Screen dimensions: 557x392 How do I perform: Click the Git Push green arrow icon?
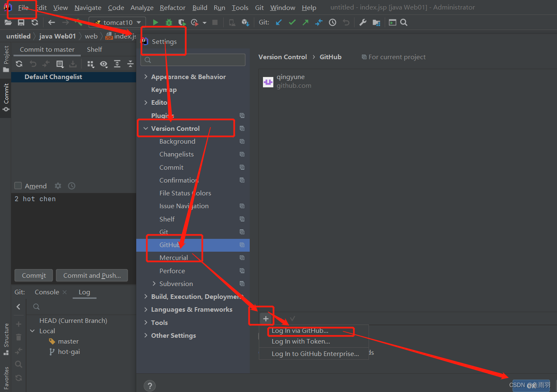click(305, 22)
